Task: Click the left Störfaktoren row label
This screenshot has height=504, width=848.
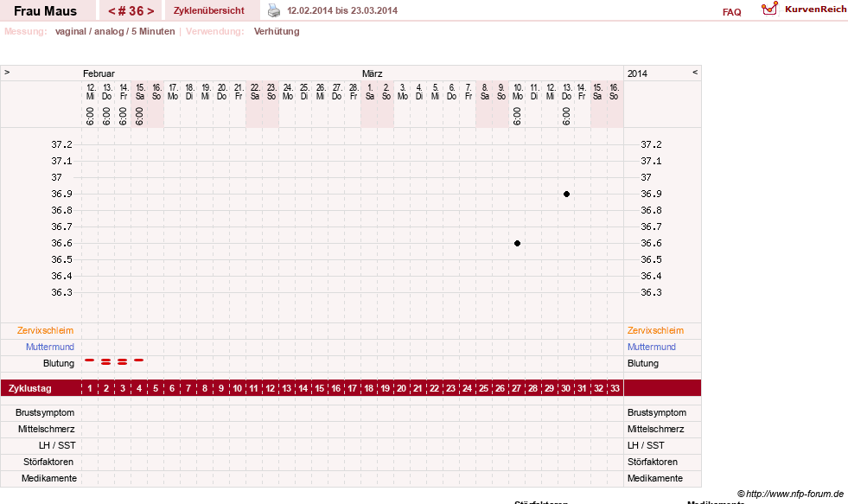Action: pos(48,462)
